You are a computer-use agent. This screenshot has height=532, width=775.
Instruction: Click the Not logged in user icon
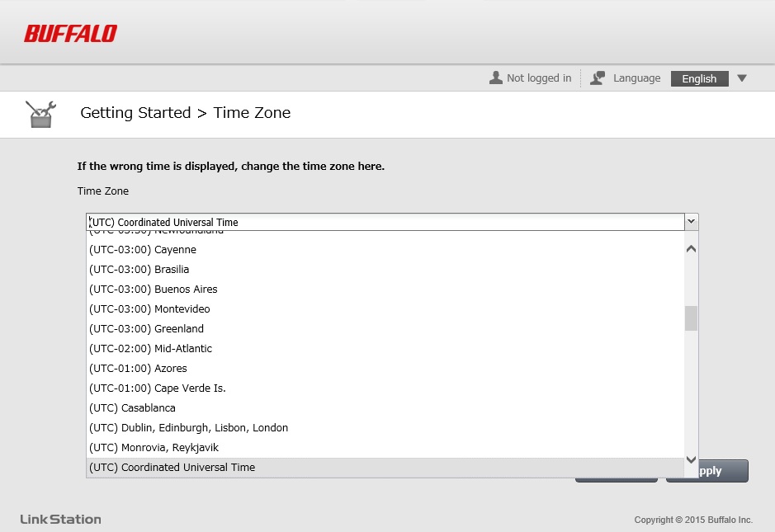click(495, 78)
